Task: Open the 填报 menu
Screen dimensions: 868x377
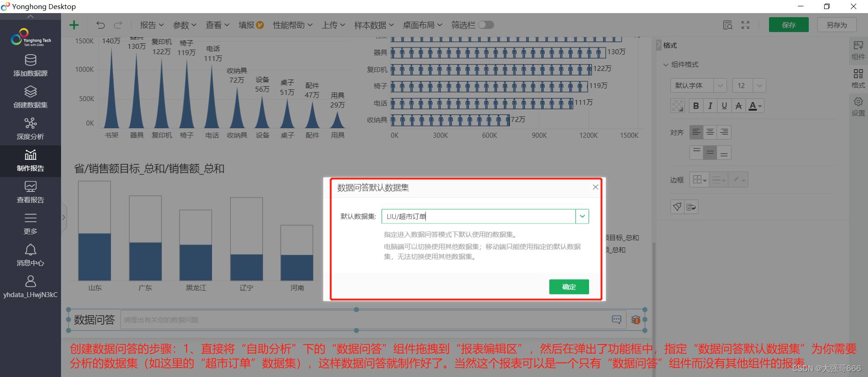Action: click(251, 25)
